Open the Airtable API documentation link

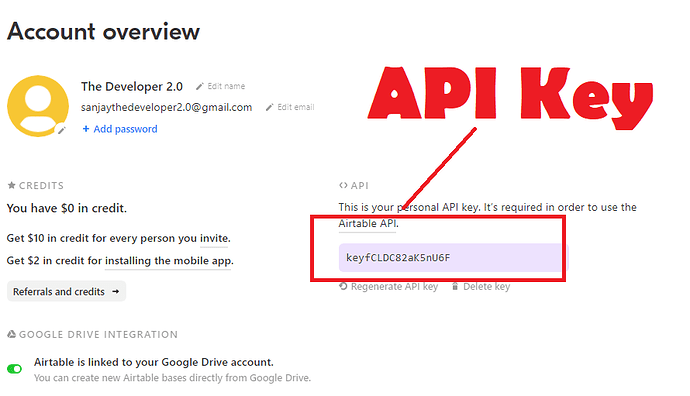click(x=367, y=224)
